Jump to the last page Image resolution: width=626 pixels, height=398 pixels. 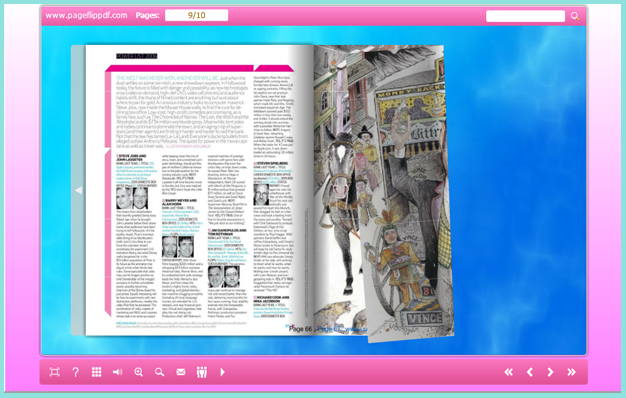(572, 372)
